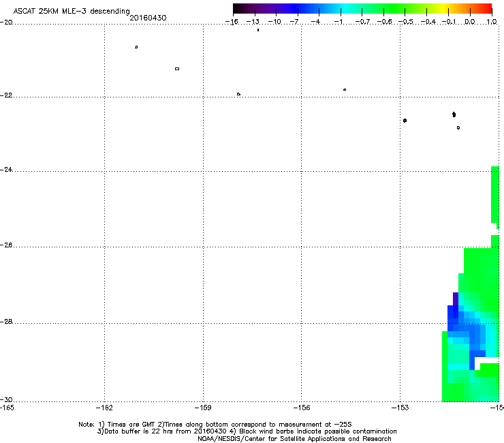Click the -0.7 colorbar label

(362, 22)
